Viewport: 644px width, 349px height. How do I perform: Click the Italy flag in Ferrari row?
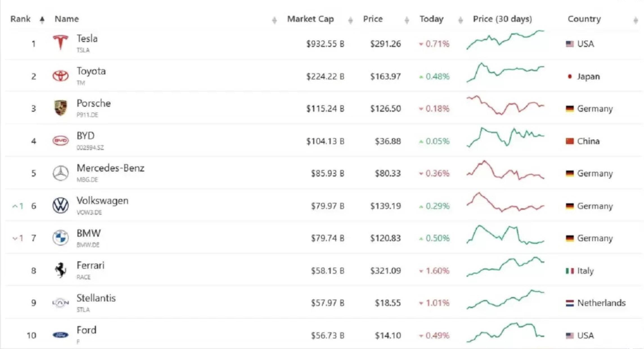coord(570,271)
